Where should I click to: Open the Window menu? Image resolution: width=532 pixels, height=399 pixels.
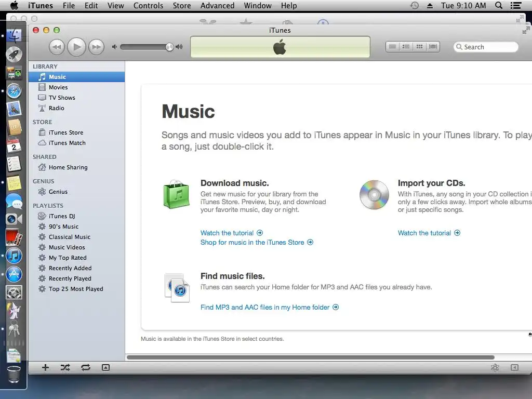pos(258,5)
